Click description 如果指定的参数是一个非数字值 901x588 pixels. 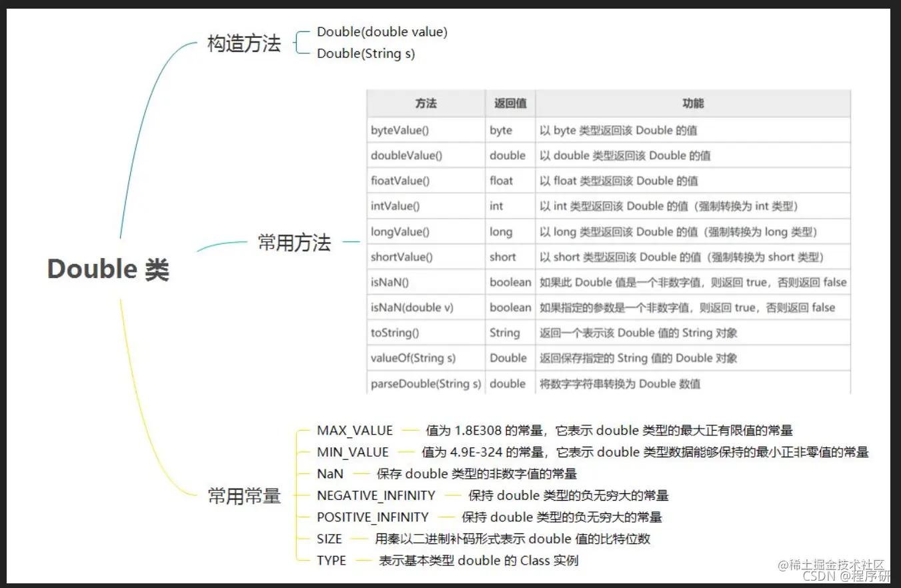(x=687, y=307)
